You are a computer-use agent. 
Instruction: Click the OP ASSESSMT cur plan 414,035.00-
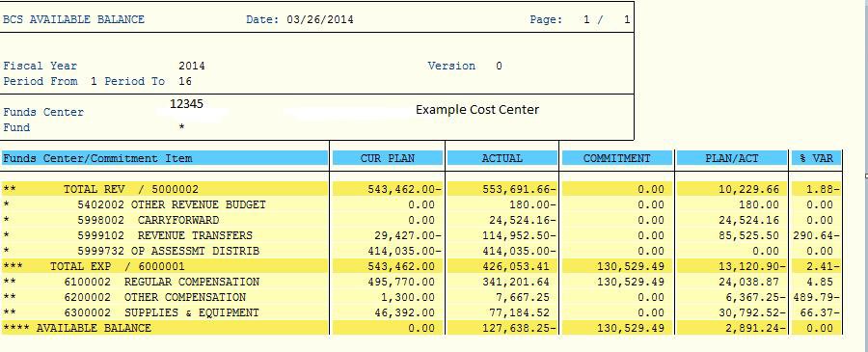pos(405,251)
